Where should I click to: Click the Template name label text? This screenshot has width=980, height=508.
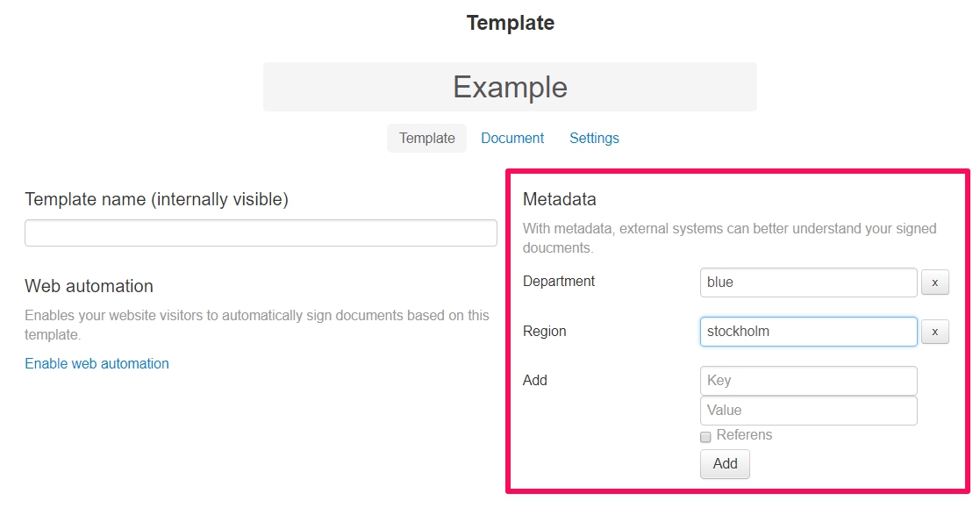click(x=156, y=199)
